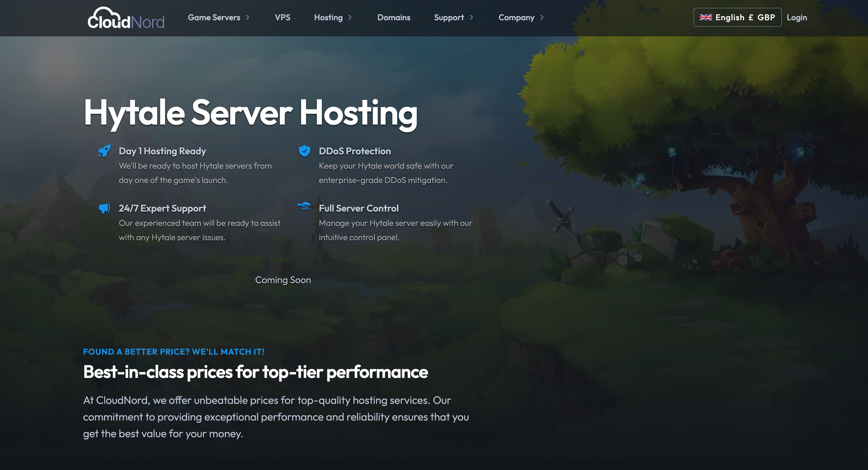Click the Full Server Control sliders icon

pyautogui.click(x=304, y=206)
